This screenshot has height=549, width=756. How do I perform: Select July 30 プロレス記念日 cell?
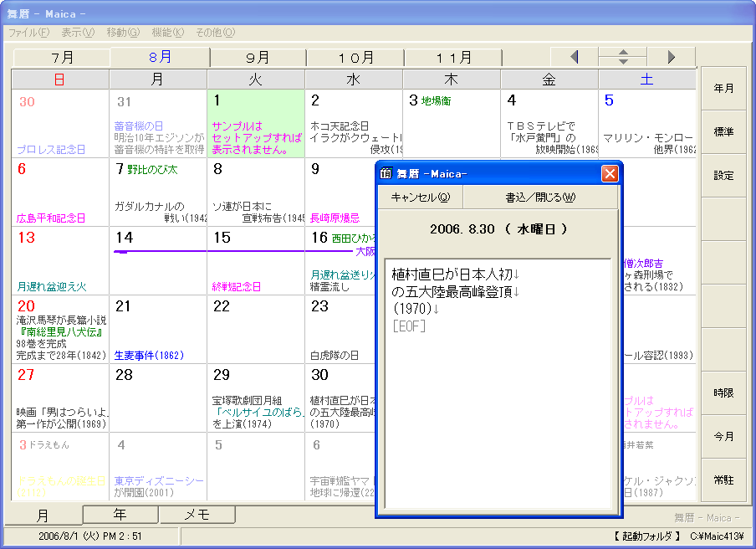click(x=60, y=124)
